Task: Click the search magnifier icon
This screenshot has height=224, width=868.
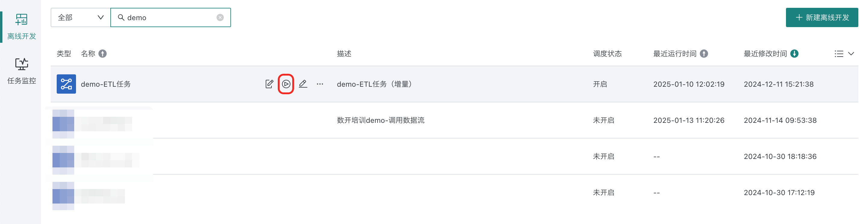Action: click(121, 17)
